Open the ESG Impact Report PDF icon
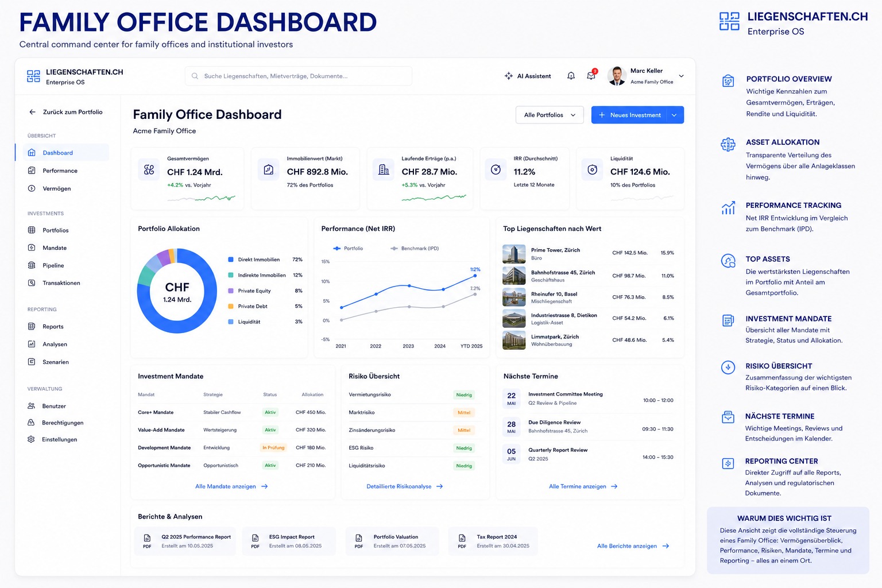The height and width of the screenshot is (588, 882). point(256,541)
